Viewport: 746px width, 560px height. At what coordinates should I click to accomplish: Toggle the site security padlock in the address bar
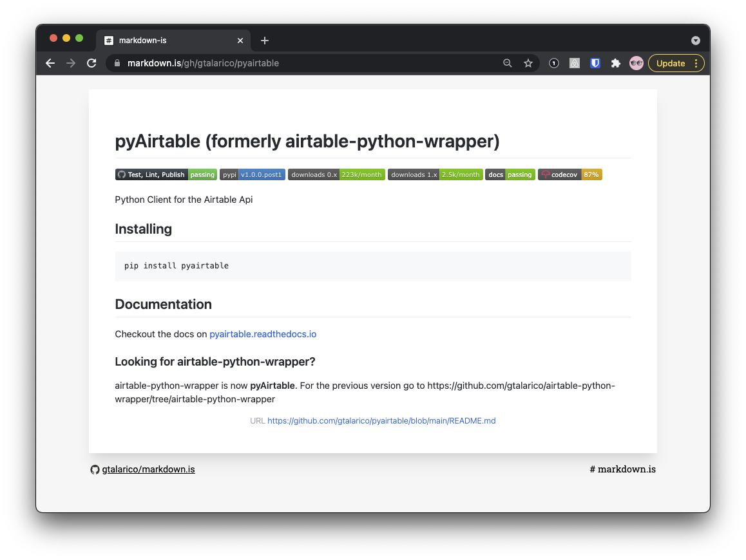117,63
